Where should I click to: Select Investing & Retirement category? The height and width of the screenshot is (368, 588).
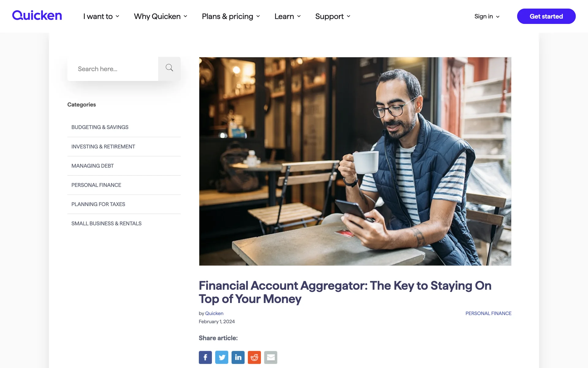pyautogui.click(x=124, y=147)
